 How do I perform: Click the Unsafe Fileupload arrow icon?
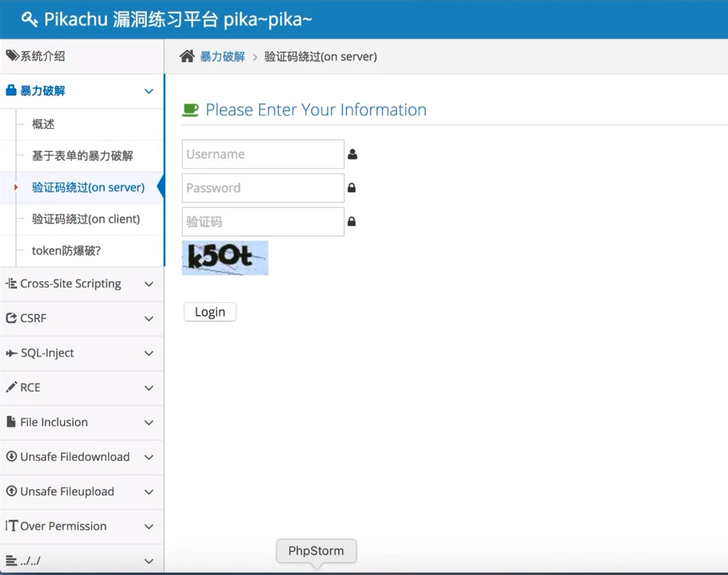11,491
